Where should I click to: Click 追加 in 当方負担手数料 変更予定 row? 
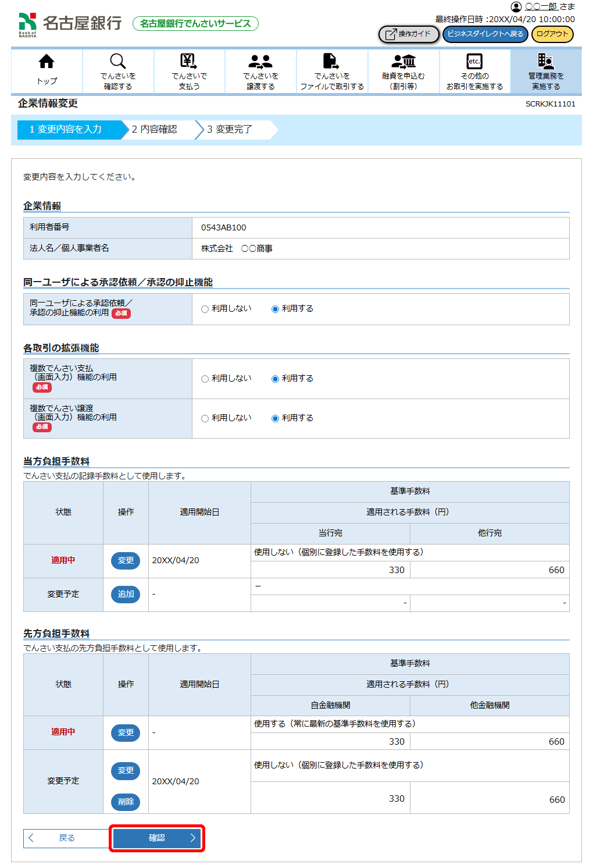(x=126, y=594)
